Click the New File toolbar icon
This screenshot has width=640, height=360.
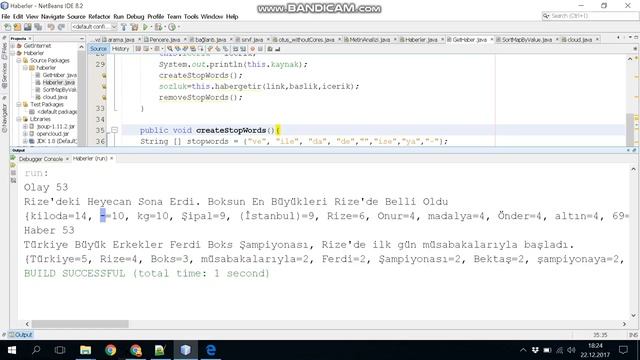7,27
